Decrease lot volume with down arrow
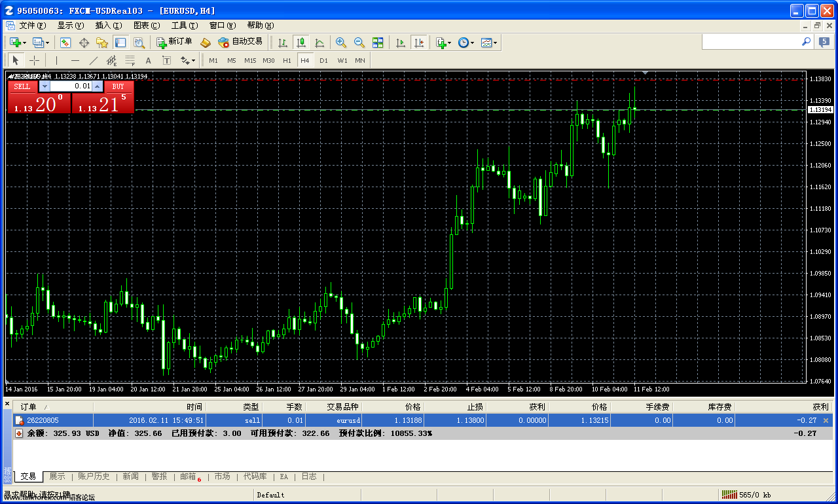The height and width of the screenshot is (504, 838). coord(45,86)
